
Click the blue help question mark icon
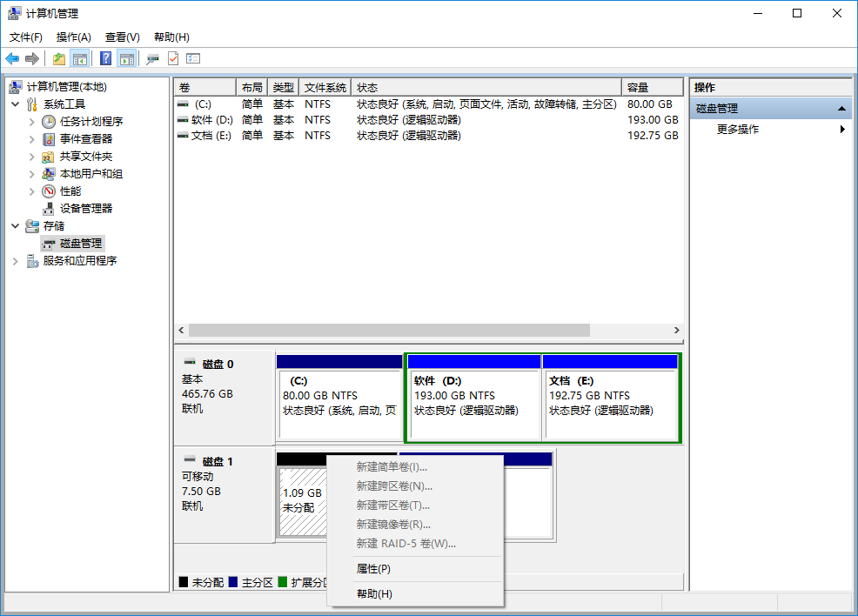(x=106, y=58)
